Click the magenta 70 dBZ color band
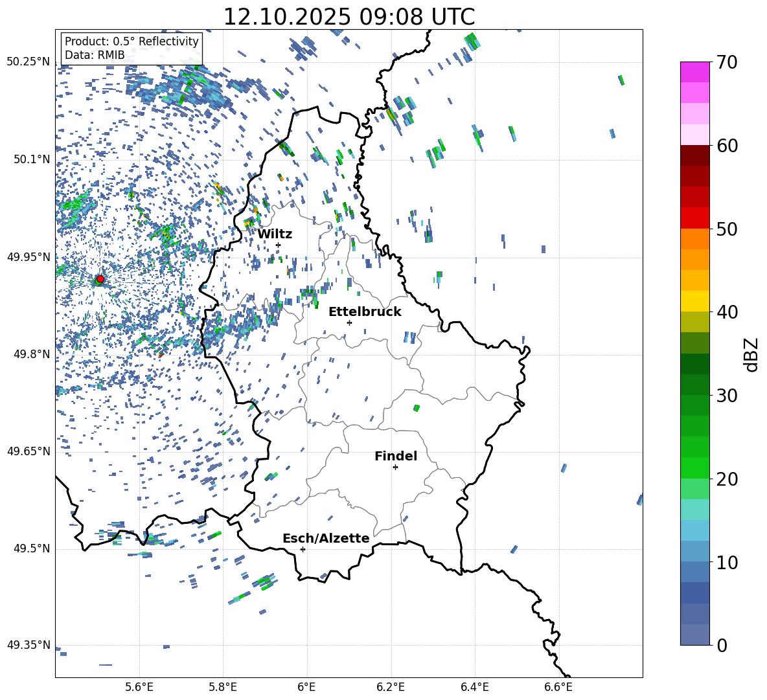The height and width of the screenshot is (700, 767). click(694, 72)
